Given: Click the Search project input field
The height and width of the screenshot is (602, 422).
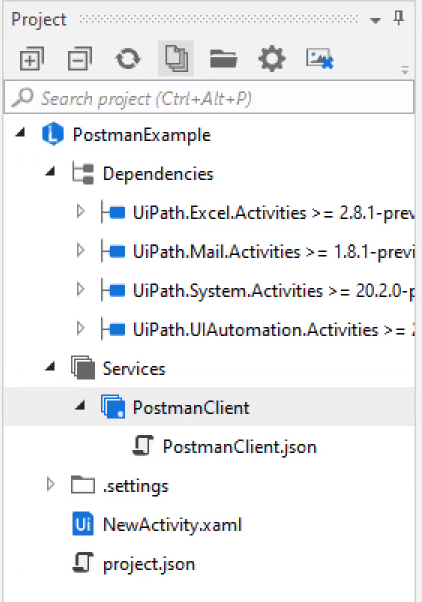Looking at the screenshot, I should [209, 98].
